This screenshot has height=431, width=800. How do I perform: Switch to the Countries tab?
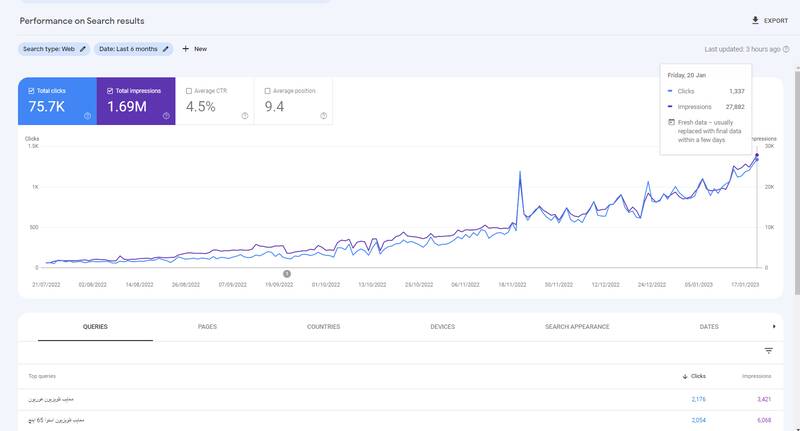[x=323, y=327]
